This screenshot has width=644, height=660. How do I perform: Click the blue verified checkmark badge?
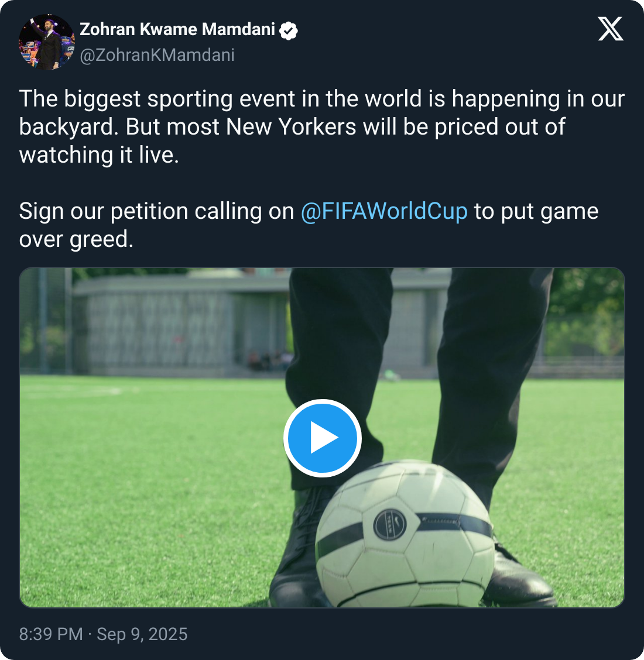pos(288,30)
